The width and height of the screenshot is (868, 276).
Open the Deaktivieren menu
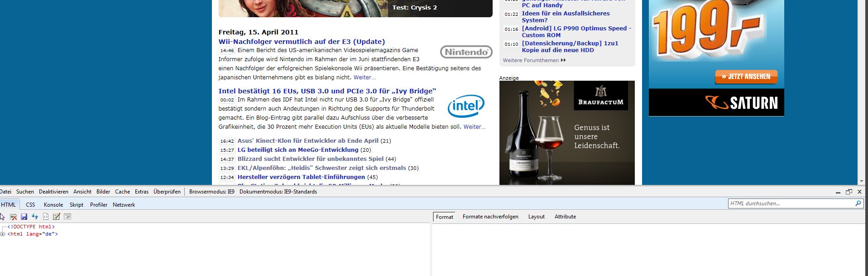pyautogui.click(x=53, y=192)
